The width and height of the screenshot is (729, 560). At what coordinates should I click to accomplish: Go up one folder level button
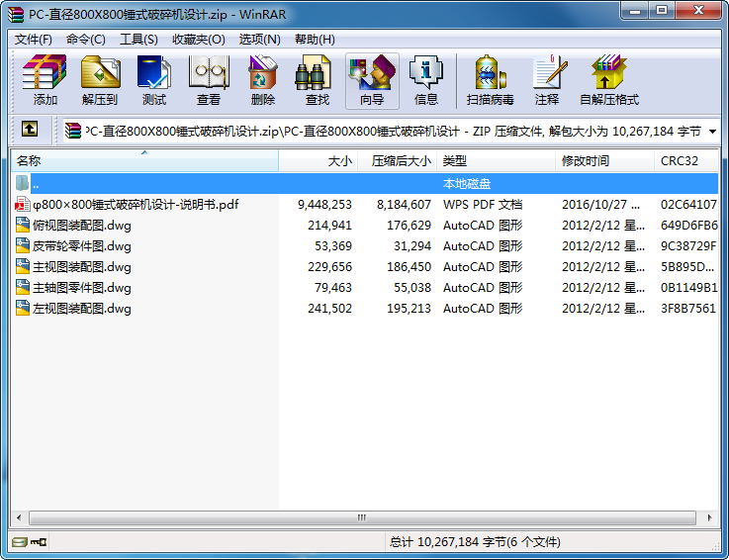30,130
